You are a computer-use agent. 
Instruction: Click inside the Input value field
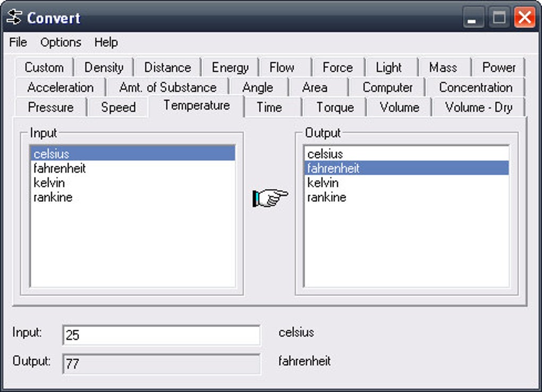click(x=160, y=335)
